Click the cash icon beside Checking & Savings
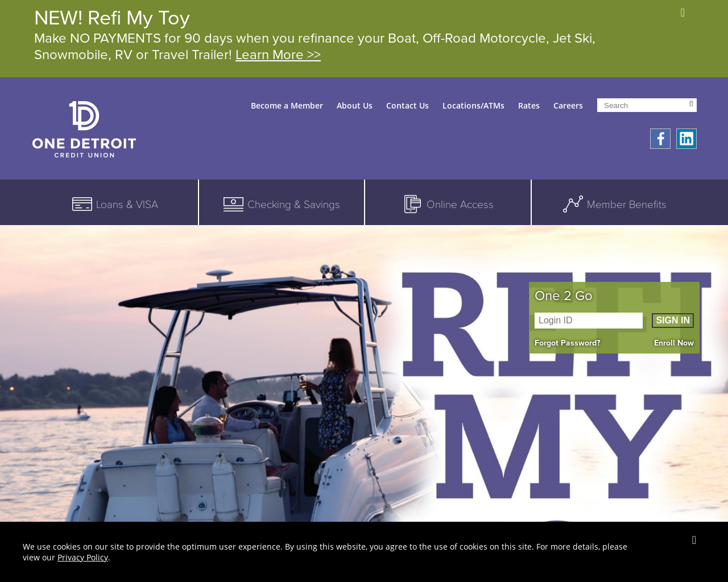Image resolution: width=728 pixels, height=582 pixels. point(233,204)
